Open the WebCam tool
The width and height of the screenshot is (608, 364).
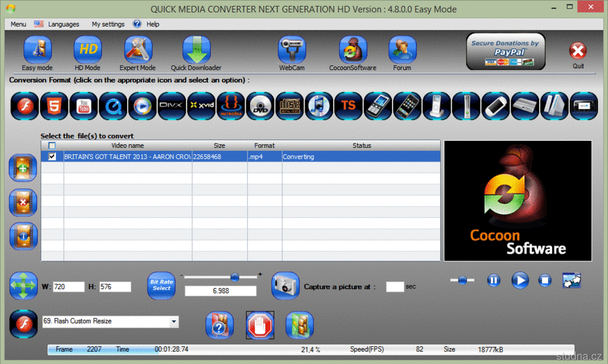292,50
